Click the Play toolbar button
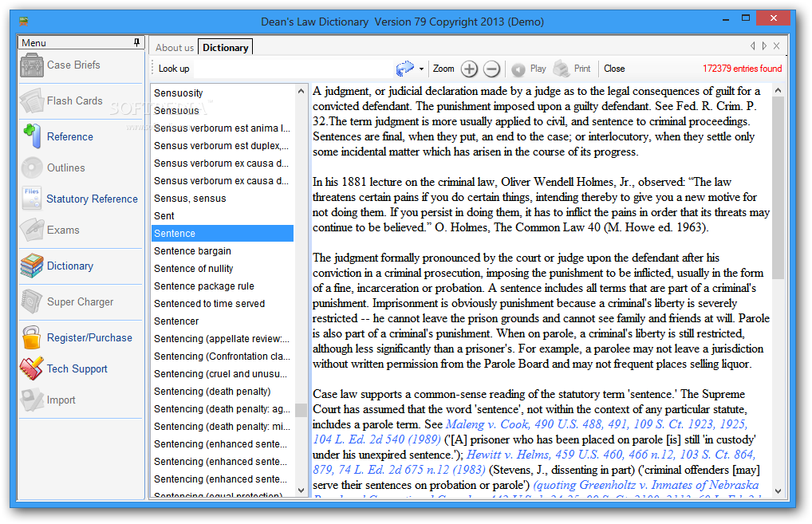This screenshot has width=812, height=524. pos(529,69)
